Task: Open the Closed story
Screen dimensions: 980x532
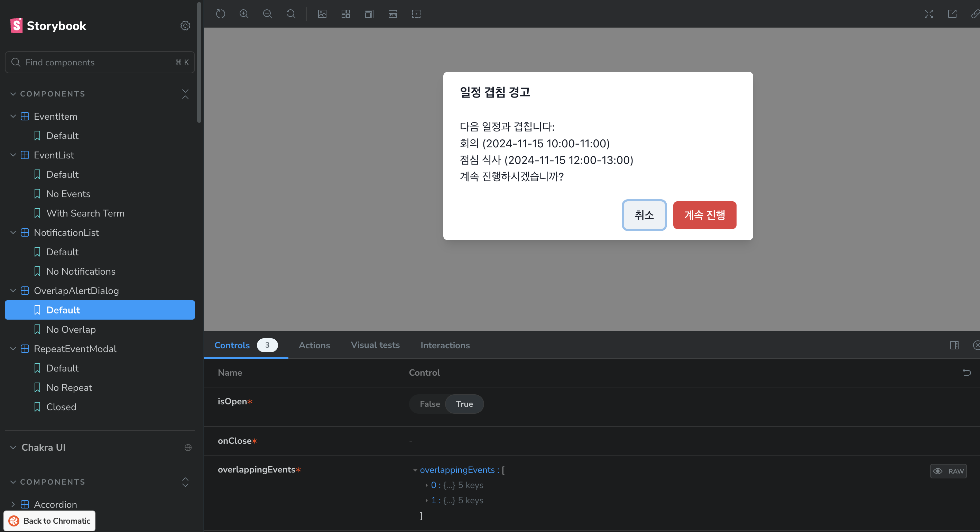Action: tap(100, 407)
